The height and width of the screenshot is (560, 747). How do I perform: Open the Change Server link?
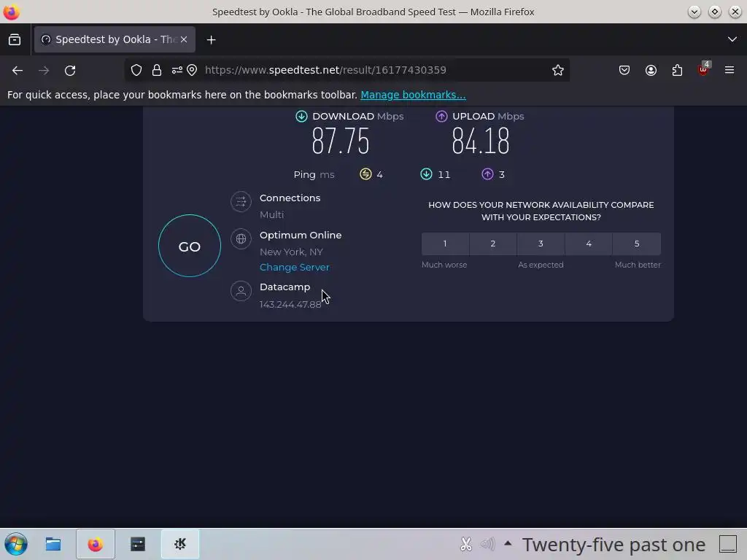pos(295,267)
